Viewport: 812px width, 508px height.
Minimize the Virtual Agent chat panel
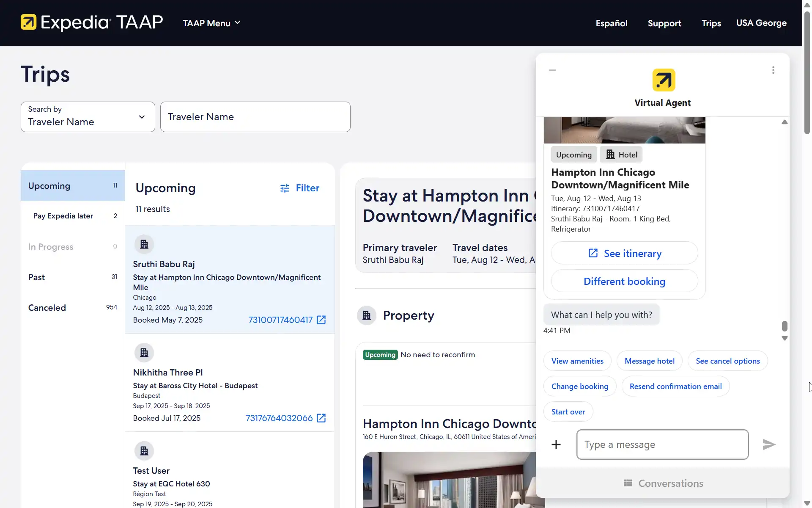pyautogui.click(x=552, y=70)
